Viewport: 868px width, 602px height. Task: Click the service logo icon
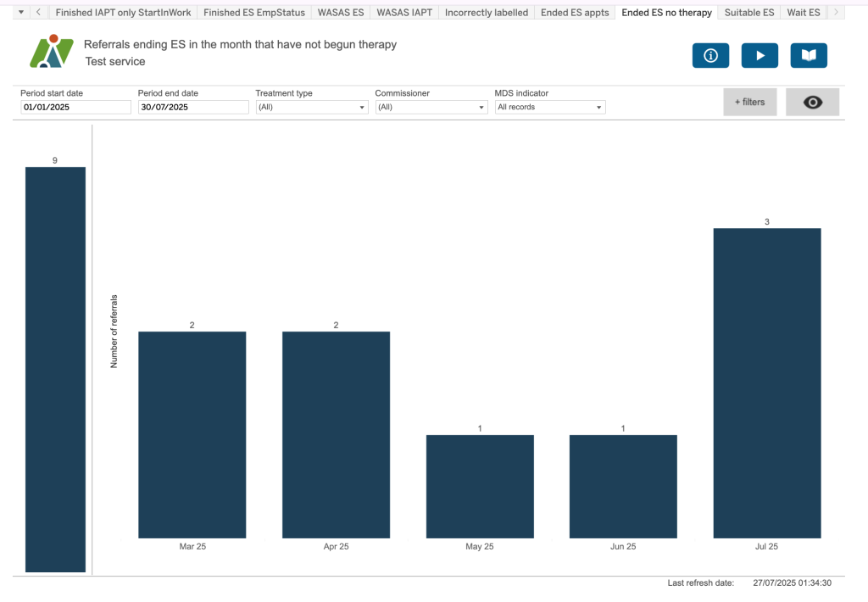51,52
